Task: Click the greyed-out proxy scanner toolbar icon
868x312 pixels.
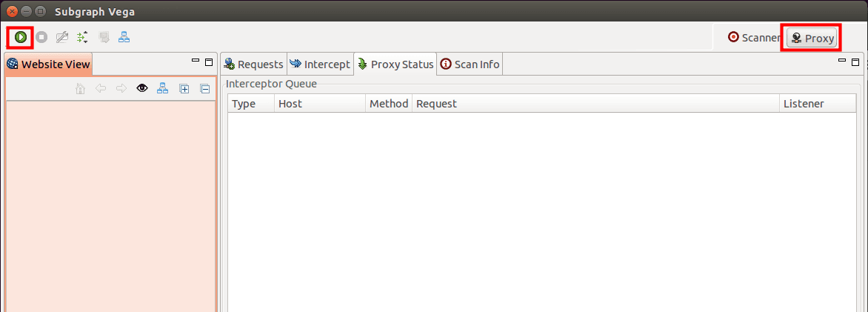Action: pyautogui.click(x=104, y=38)
